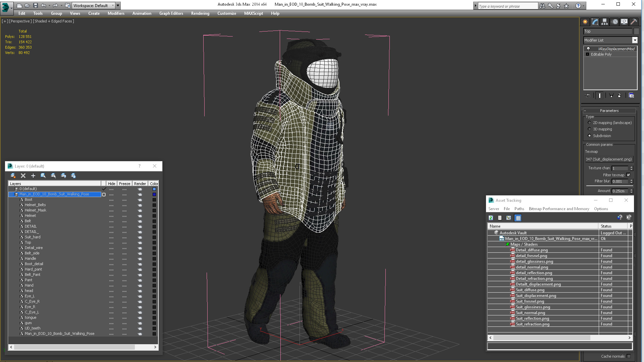Open the MAXScript menu

click(x=254, y=13)
